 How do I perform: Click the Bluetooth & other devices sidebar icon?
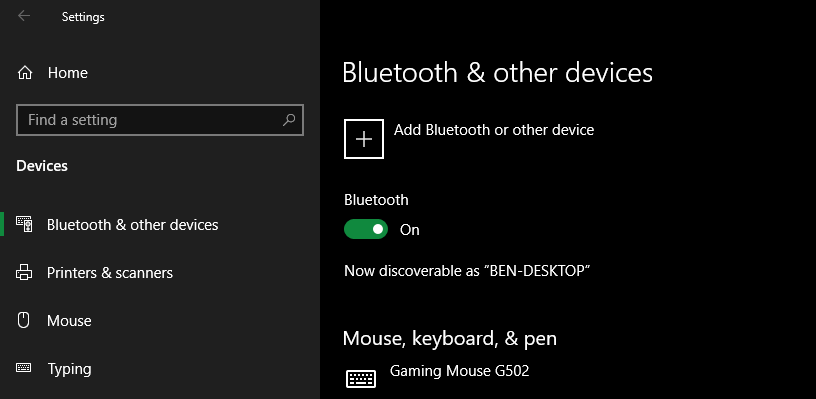[x=24, y=224]
